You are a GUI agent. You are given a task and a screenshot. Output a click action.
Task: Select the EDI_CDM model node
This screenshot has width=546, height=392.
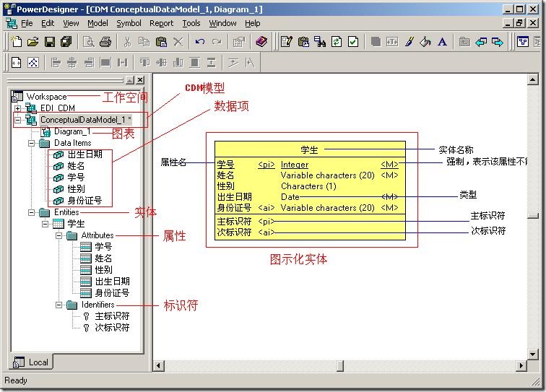58,108
